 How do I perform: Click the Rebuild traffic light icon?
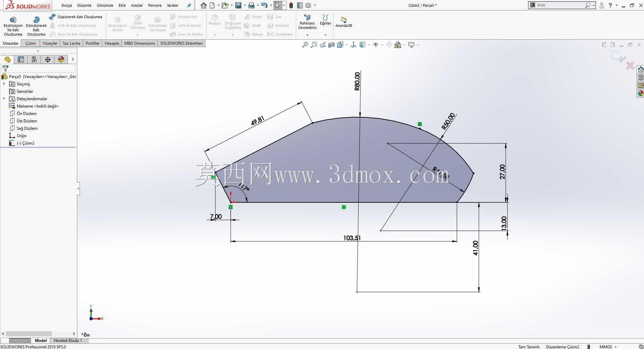291,5
